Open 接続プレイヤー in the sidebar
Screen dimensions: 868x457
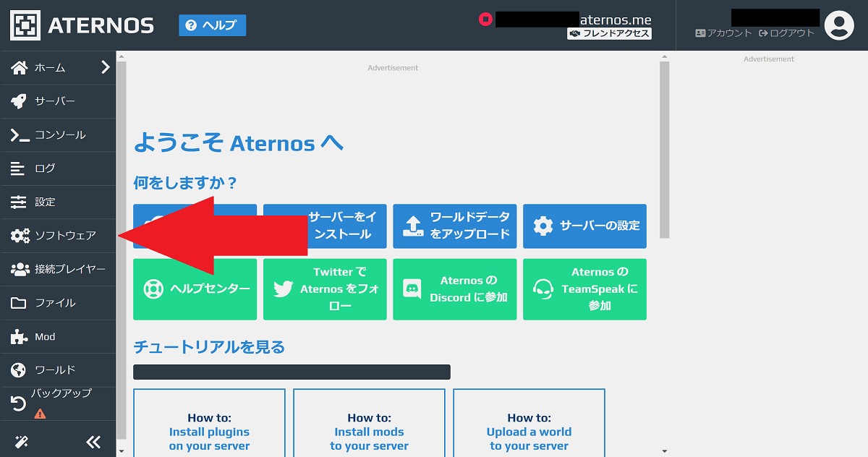pyautogui.click(x=58, y=270)
